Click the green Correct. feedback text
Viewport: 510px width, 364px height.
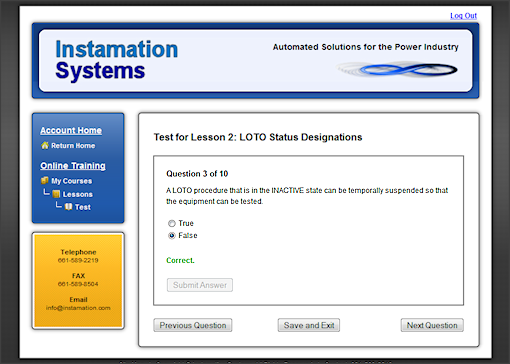tap(180, 260)
